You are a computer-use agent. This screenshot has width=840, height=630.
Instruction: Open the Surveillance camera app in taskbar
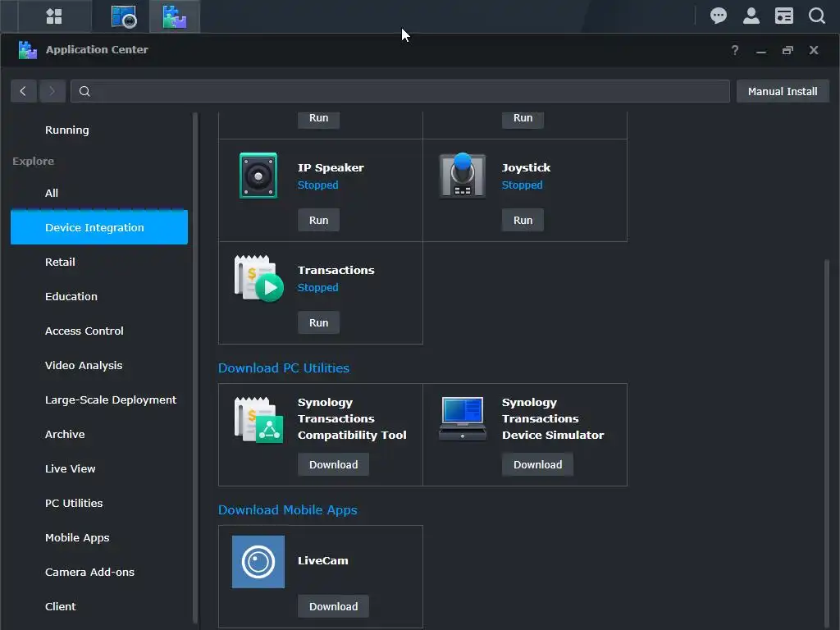pyautogui.click(x=124, y=16)
